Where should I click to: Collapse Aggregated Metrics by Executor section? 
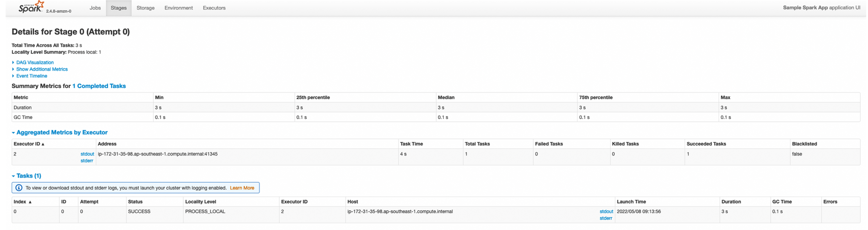(62, 132)
